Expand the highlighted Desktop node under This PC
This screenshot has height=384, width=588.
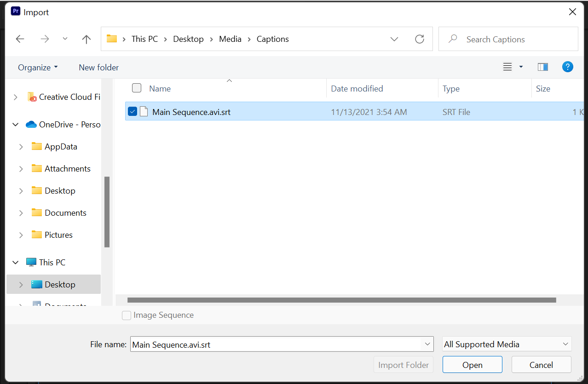[x=21, y=285]
